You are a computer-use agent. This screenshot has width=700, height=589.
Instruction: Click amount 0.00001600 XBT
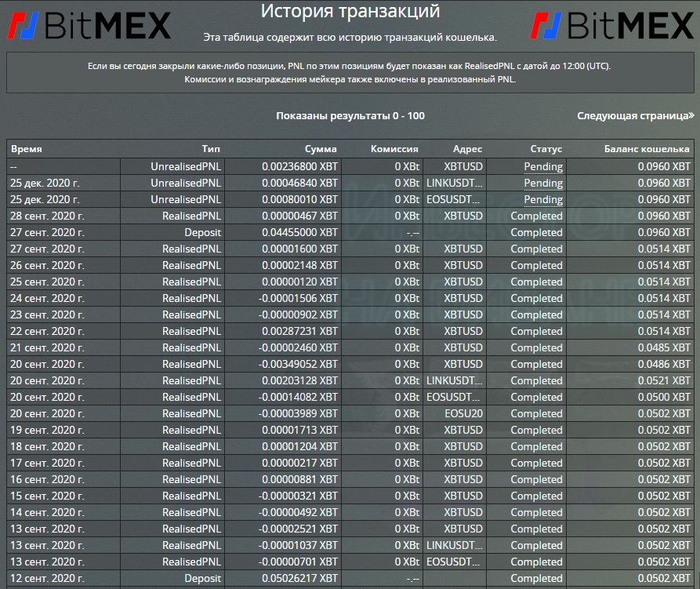[299, 249]
